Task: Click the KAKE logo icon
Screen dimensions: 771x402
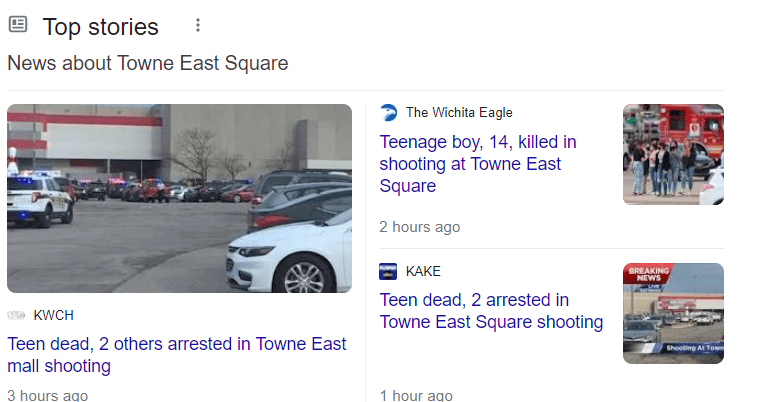Action: coord(389,271)
